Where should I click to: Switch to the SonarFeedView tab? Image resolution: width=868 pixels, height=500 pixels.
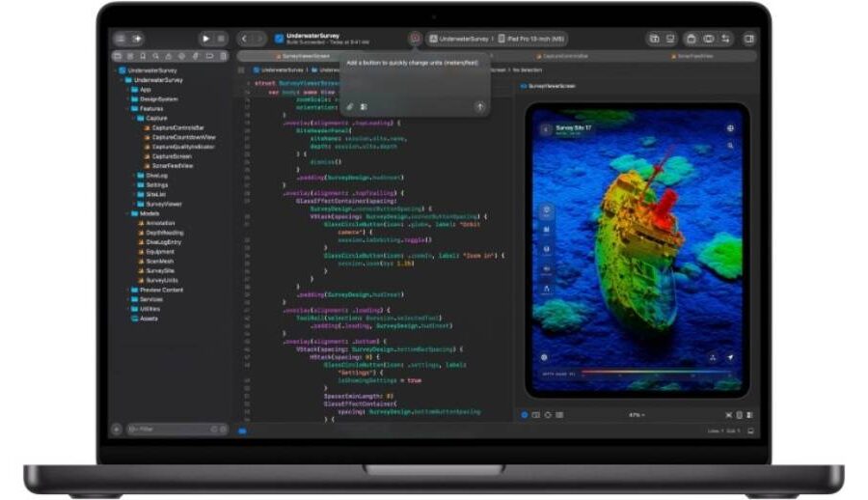[x=692, y=56]
